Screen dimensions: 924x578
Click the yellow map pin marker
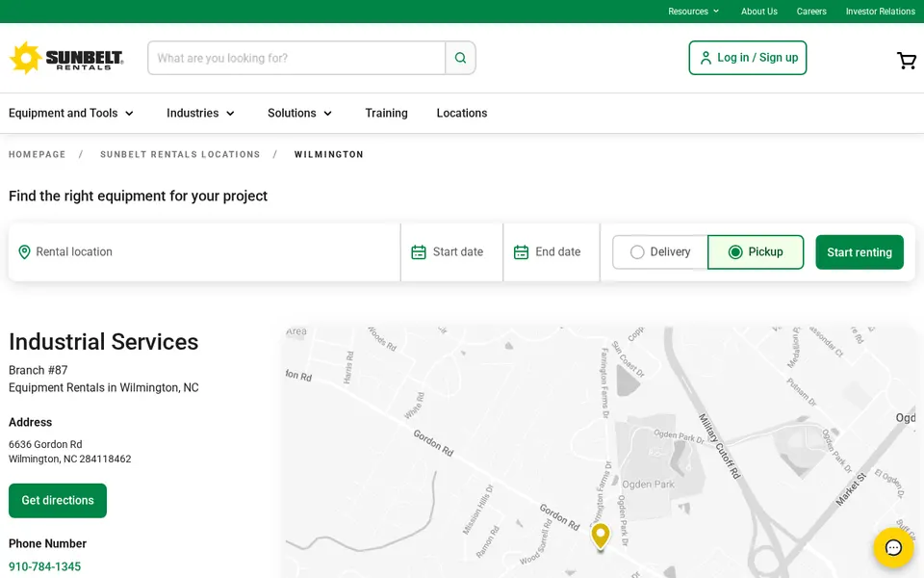tap(601, 536)
